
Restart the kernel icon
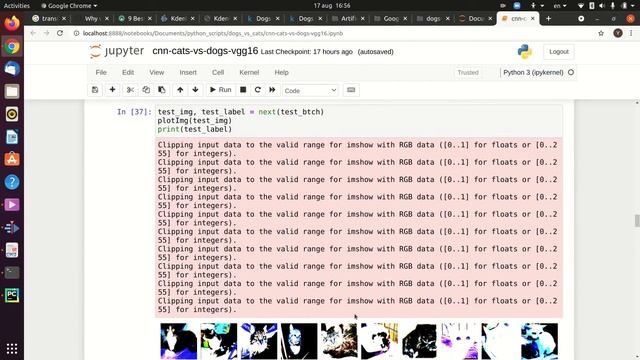point(258,90)
